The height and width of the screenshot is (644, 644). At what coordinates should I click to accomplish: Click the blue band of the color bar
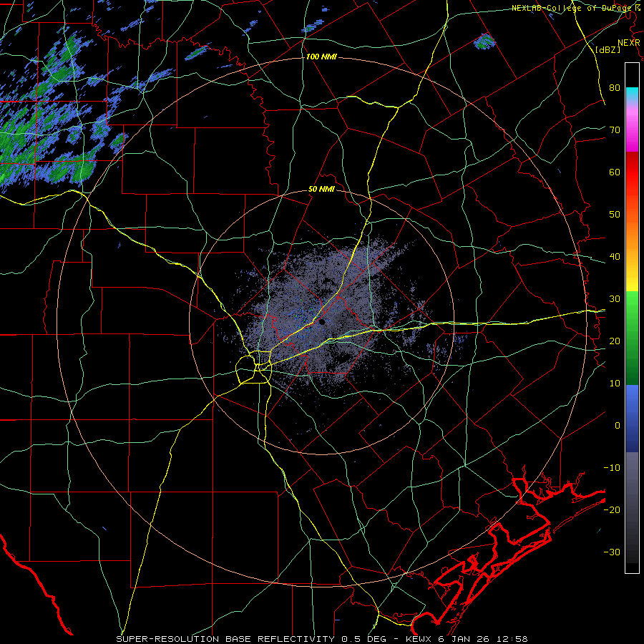[x=632, y=418]
